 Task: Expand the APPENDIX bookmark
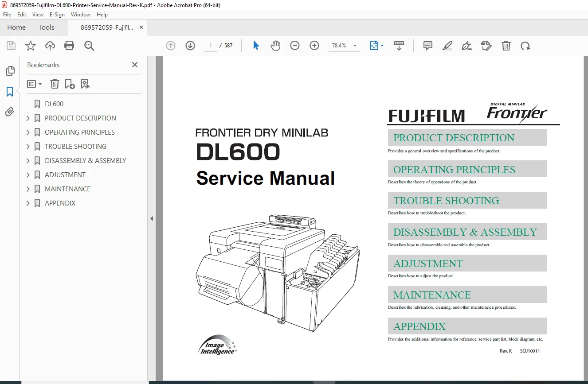click(x=28, y=203)
